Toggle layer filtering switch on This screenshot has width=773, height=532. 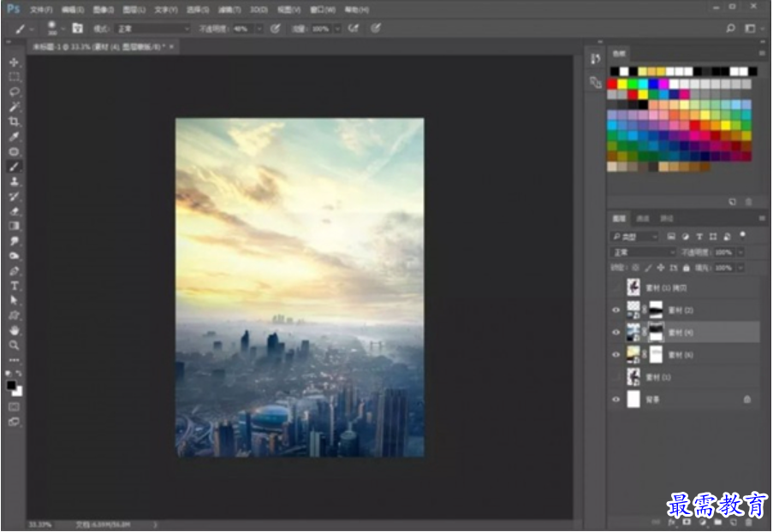click(x=742, y=235)
